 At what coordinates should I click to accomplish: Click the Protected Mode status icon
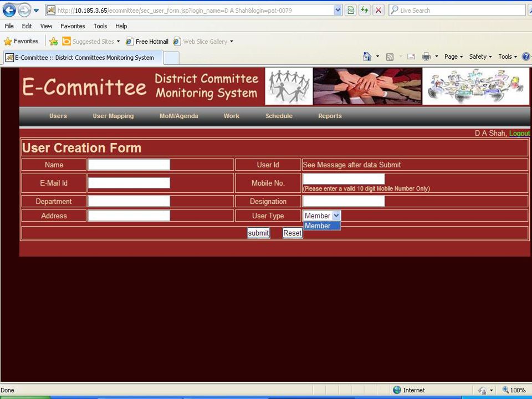(x=483, y=390)
